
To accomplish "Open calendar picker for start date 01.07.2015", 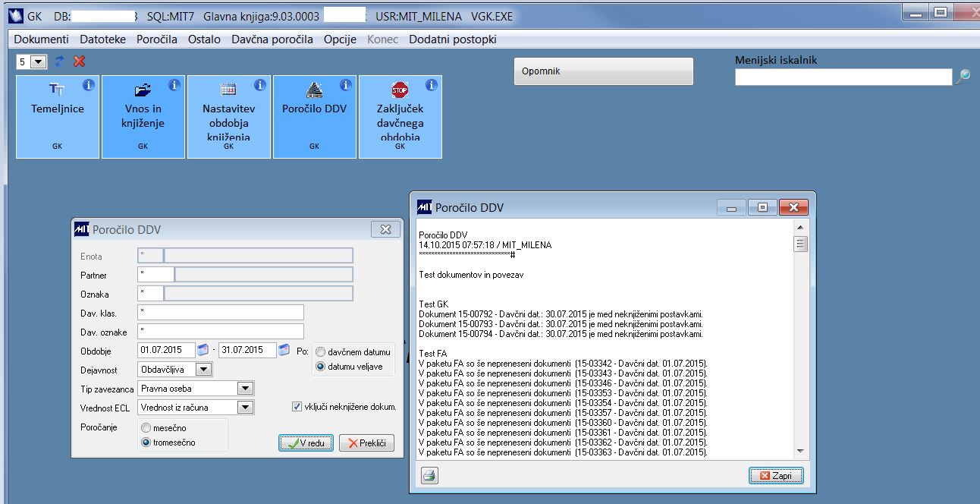I will pos(203,350).
